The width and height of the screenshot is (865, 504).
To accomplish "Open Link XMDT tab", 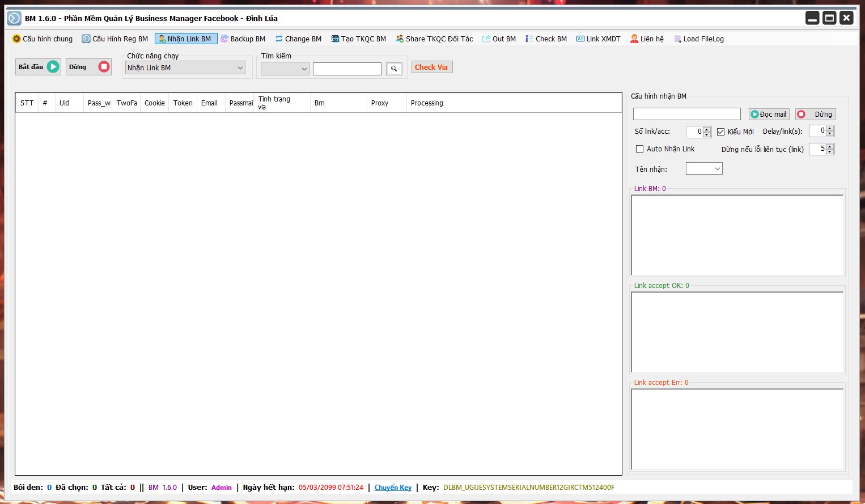I will [599, 39].
